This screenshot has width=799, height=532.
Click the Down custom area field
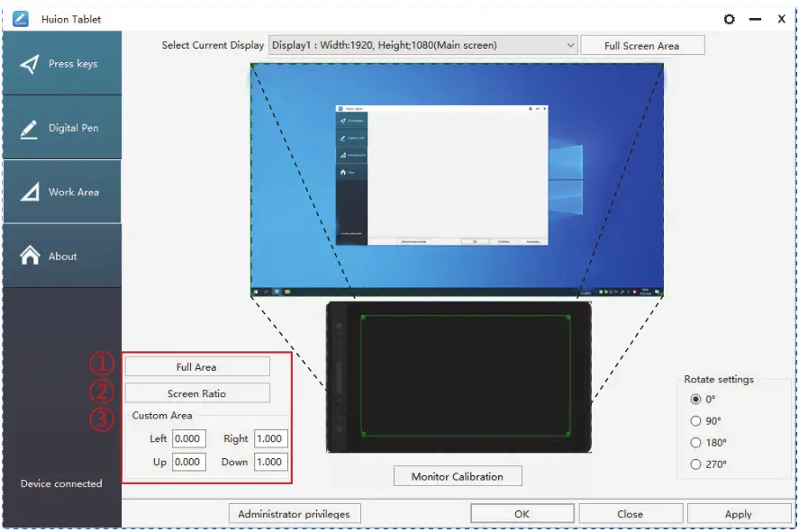point(272,462)
